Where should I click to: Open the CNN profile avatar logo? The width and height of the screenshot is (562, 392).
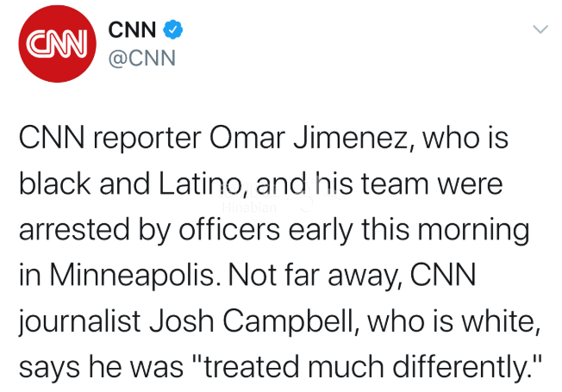[58, 44]
